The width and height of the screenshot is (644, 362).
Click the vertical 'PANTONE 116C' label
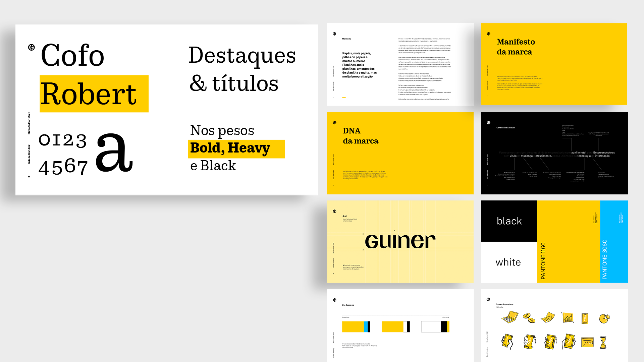point(543,261)
